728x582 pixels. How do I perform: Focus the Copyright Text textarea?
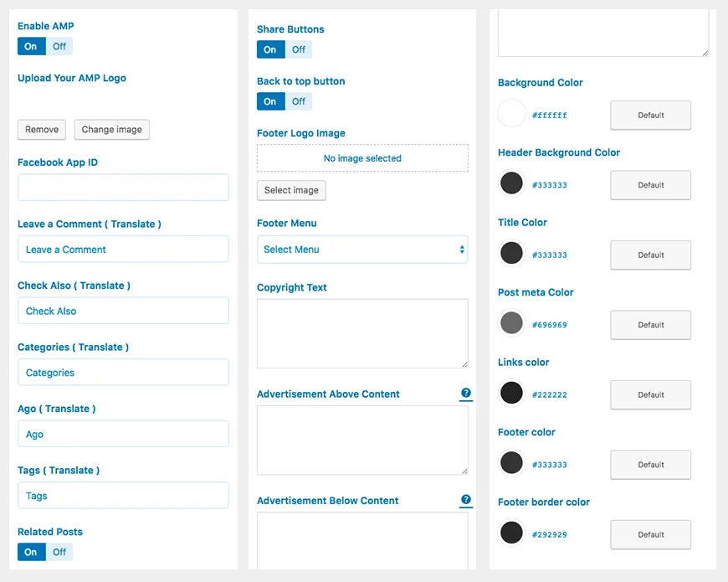tap(362, 333)
